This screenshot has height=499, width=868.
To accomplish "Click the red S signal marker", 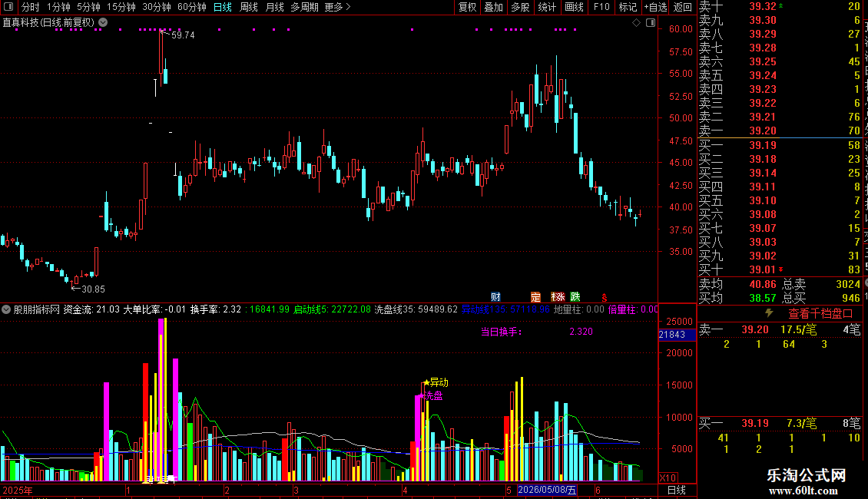I will tap(605, 298).
